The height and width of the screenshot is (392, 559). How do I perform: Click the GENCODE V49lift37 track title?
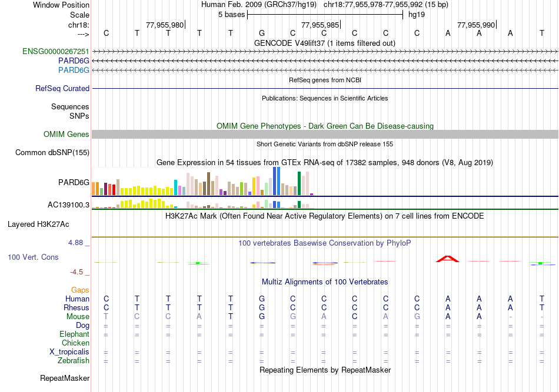coord(325,43)
